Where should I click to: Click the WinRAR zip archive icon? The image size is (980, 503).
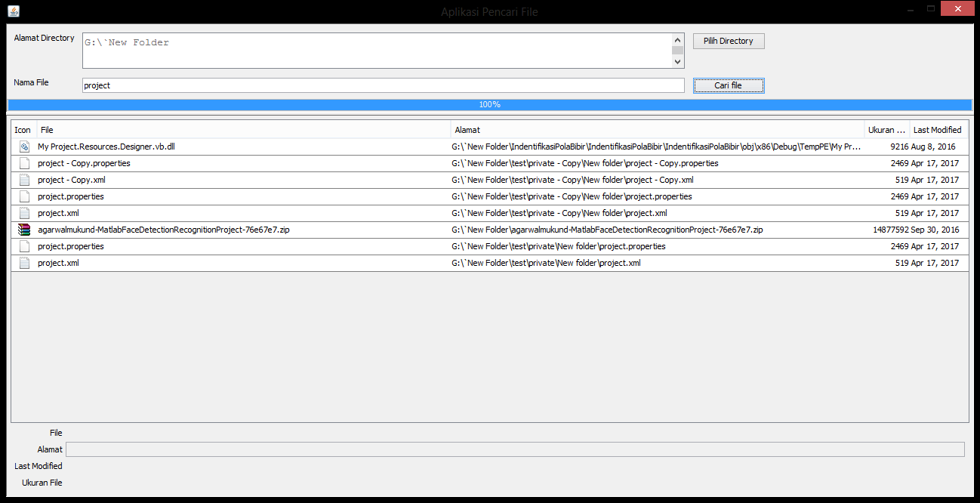[x=24, y=230]
